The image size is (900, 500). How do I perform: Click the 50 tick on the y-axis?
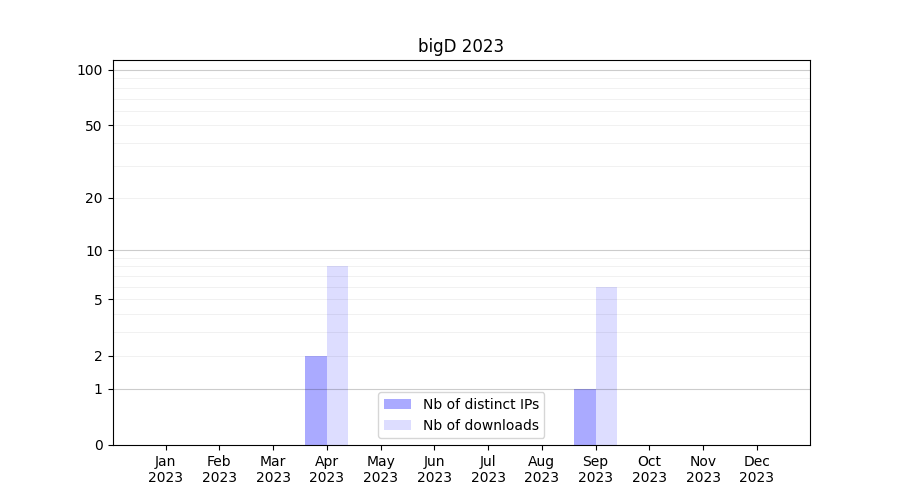pyautogui.click(x=94, y=126)
